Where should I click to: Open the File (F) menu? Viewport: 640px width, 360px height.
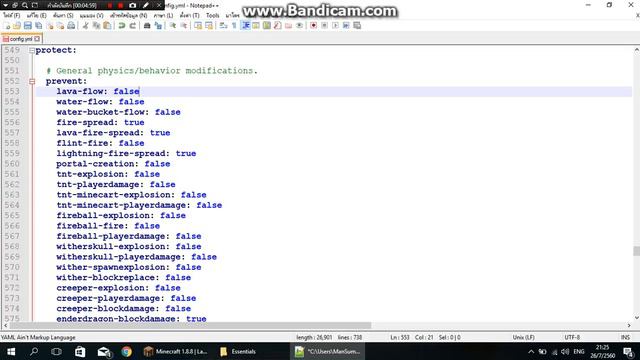pyautogui.click(x=11, y=15)
